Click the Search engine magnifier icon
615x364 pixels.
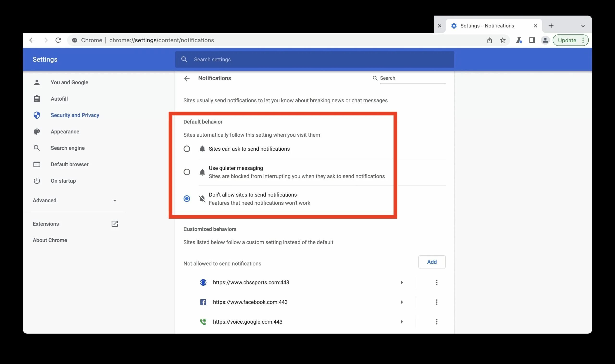37,148
